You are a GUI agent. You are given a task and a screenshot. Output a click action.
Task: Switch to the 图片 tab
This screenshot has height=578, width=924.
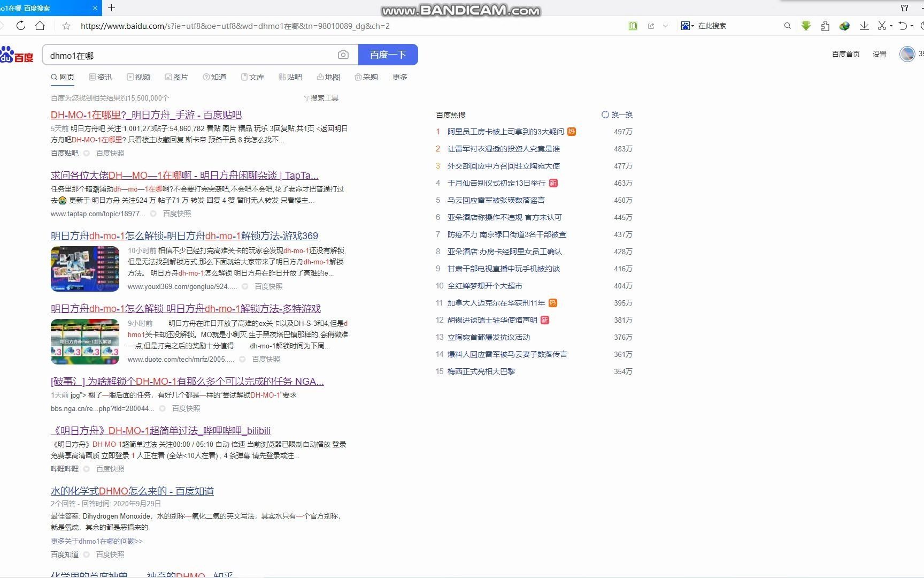pos(176,77)
